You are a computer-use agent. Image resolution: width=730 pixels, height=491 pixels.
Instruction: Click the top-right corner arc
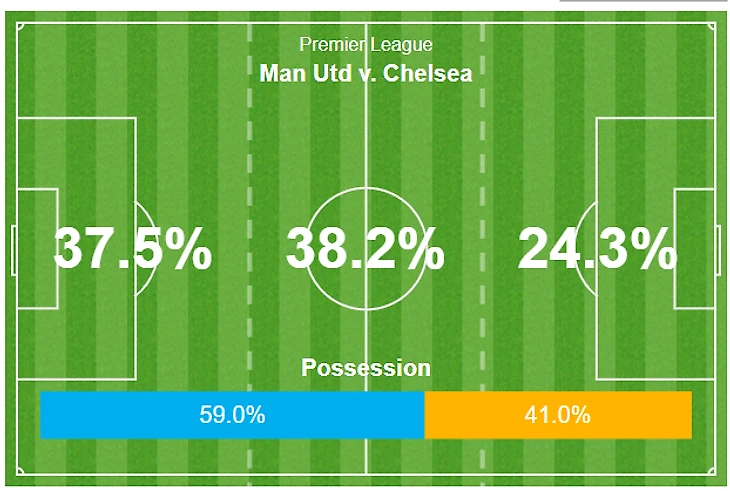711,26
